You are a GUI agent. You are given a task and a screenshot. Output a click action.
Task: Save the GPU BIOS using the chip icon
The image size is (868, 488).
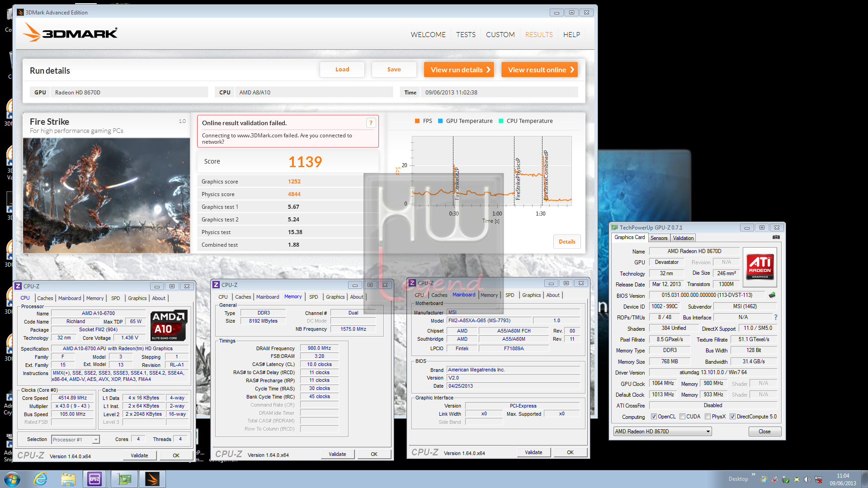[x=772, y=295]
